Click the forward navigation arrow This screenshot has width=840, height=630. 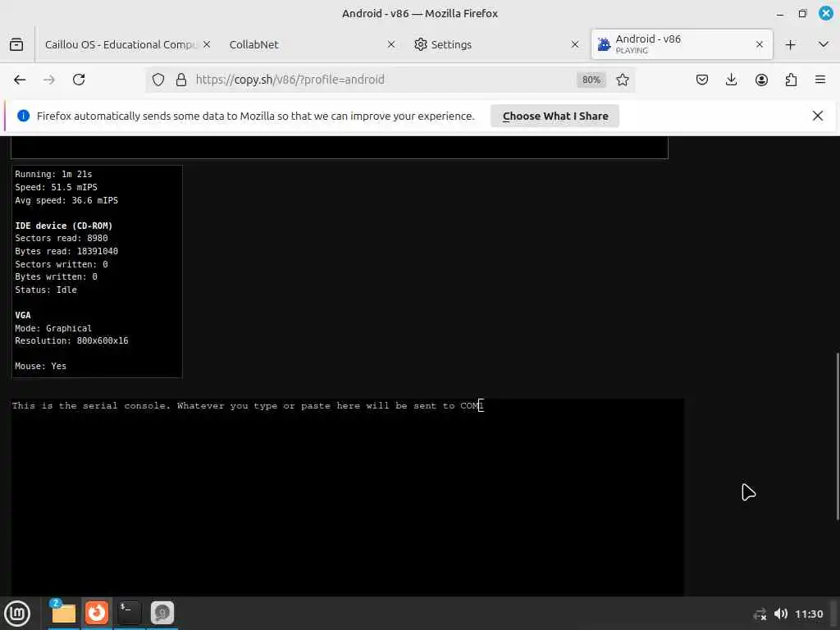pos(49,80)
